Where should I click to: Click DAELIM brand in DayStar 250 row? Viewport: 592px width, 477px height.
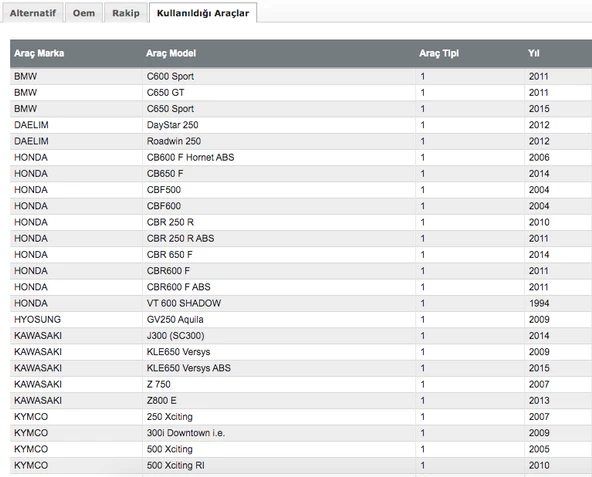(31, 125)
